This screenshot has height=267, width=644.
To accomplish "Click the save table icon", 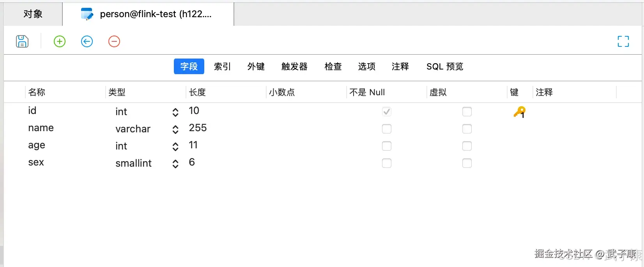I will [x=22, y=41].
